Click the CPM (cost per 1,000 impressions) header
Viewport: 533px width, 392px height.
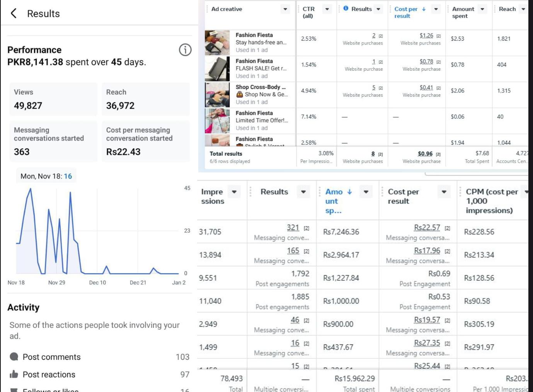click(x=492, y=201)
